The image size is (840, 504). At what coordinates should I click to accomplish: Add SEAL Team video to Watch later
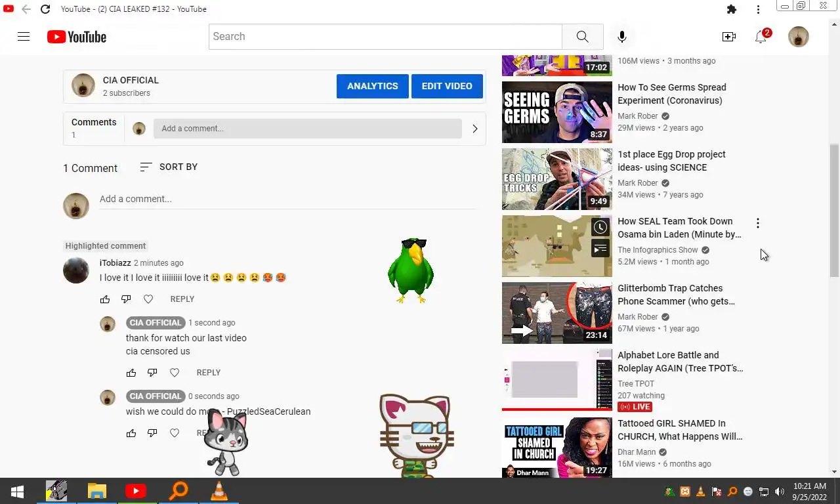(600, 227)
